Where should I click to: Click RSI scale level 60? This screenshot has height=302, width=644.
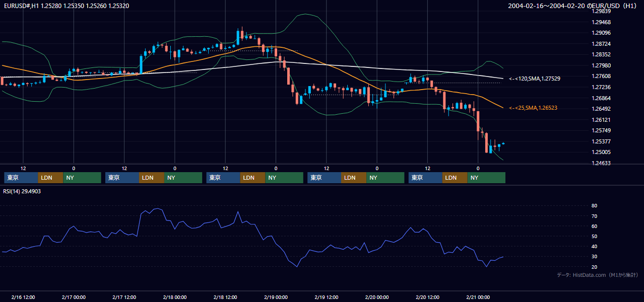coord(594,226)
